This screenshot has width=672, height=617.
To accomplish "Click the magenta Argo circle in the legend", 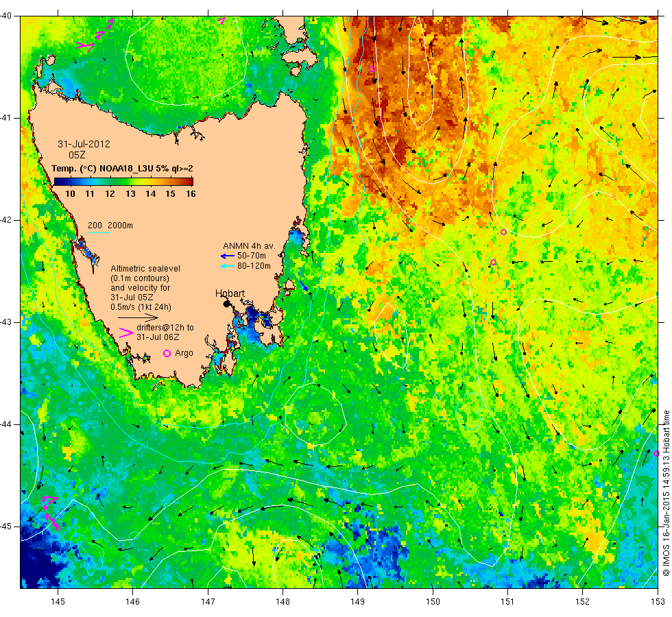I will 167,353.
